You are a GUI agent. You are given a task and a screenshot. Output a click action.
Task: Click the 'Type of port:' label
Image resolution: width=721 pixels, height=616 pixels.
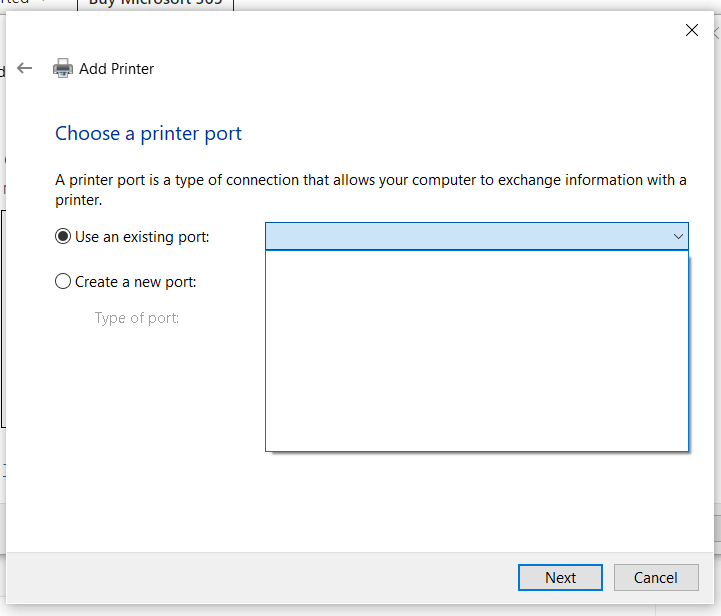(136, 318)
